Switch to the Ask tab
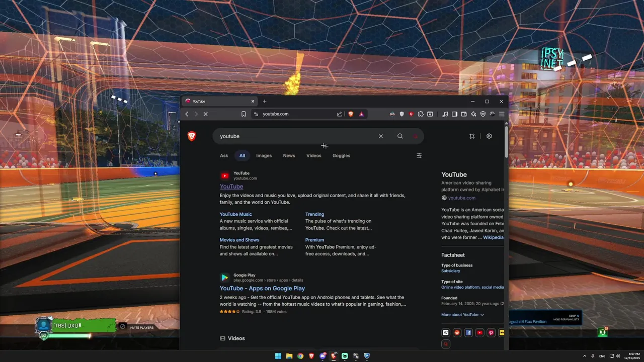644x362 pixels. (x=224, y=156)
